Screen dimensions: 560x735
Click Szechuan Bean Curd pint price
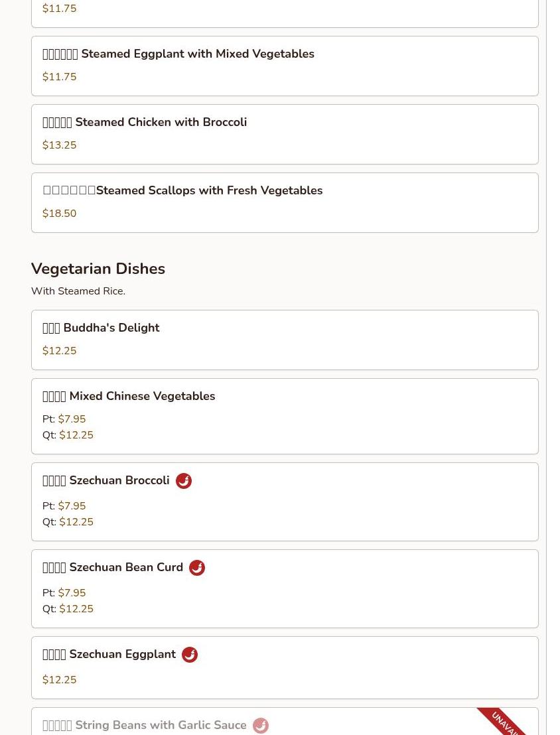click(72, 593)
